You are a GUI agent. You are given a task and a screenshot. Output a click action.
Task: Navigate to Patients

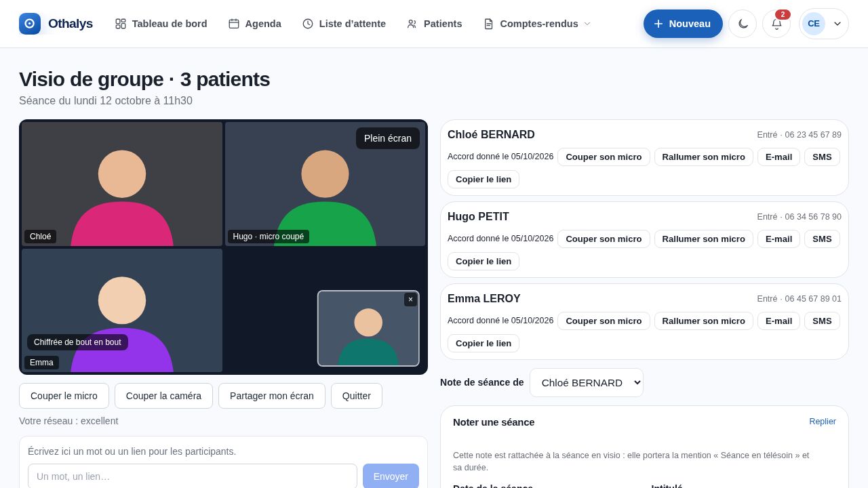(x=434, y=24)
